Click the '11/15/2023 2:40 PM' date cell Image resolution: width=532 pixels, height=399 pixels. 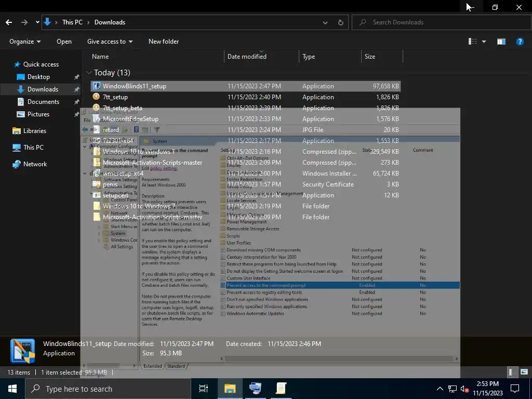point(254,97)
